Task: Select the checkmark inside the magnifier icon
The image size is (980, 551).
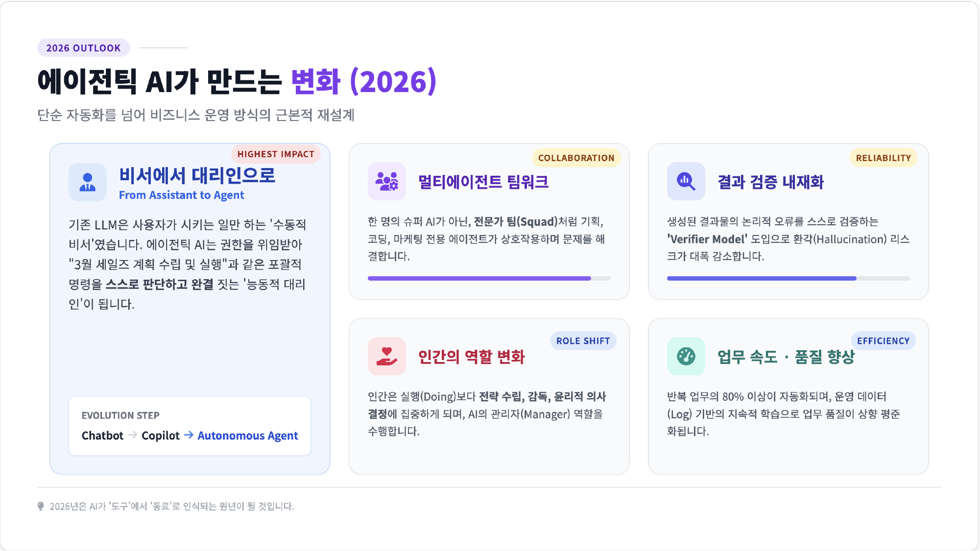Action: click(685, 180)
